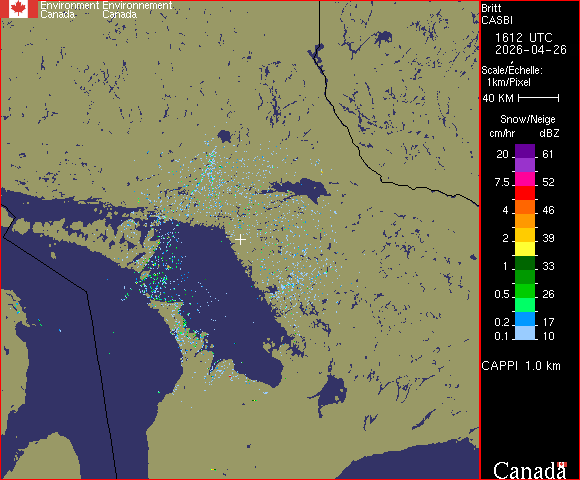Select the blue 17 dBZ swatch
Screen dimensions: 580x480
click(x=525, y=319)
